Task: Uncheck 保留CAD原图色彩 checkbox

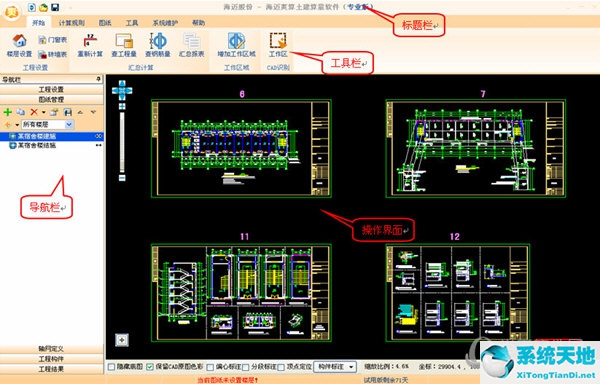Action: coord(150,367)
